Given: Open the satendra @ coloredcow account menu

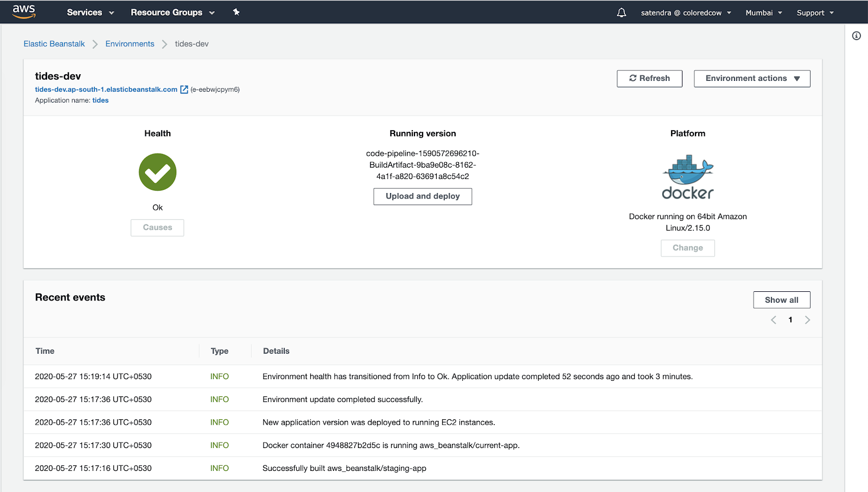Looking at the screenshot, I should (x=686, y=12).
